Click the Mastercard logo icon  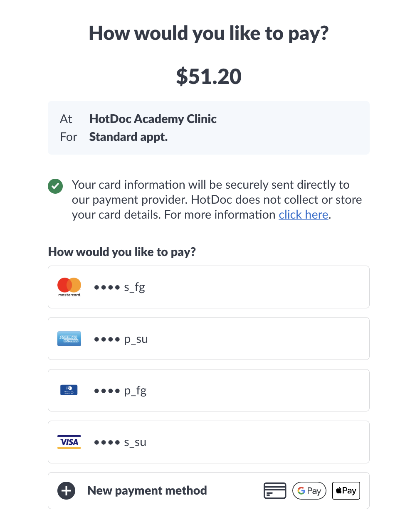pyautogui.click(x=69, y=286)
